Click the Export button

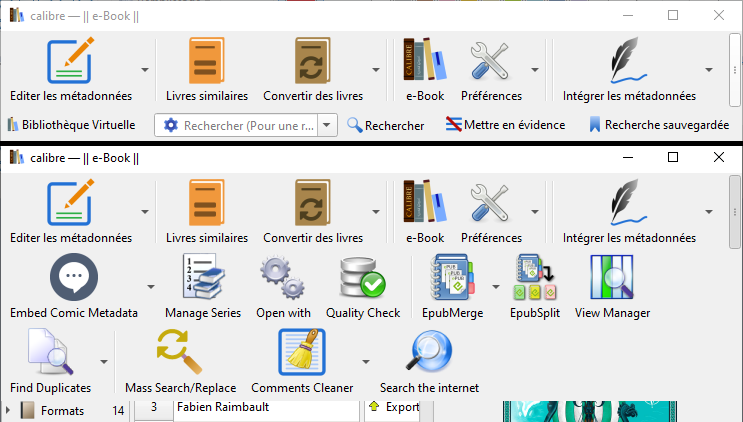[394, 407]
